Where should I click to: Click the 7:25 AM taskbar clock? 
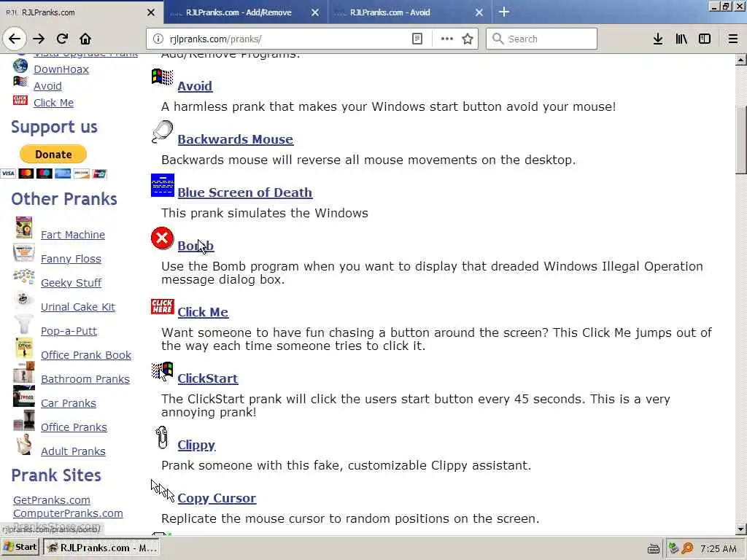coord(719,548)
